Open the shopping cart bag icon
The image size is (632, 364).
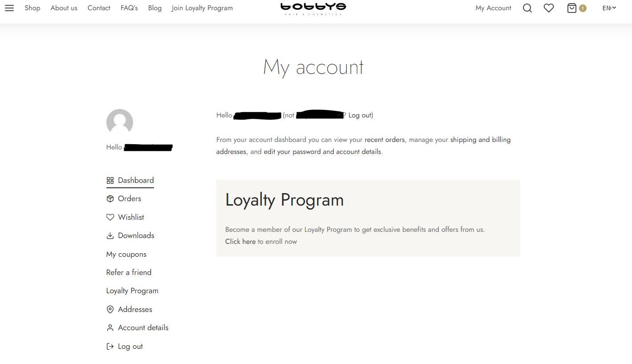pyautogui.click(x=572, y=8)
